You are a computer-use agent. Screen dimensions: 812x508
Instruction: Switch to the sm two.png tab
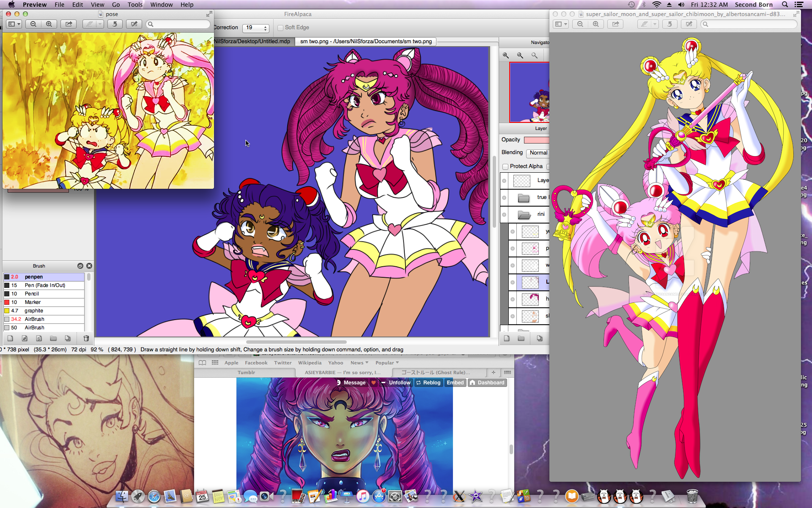[x=366, y=41]
